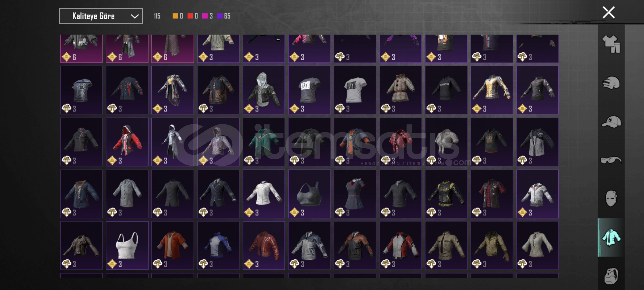Select the red leather jacket item
Screen dimensions: 644x290
coord(264,245)
